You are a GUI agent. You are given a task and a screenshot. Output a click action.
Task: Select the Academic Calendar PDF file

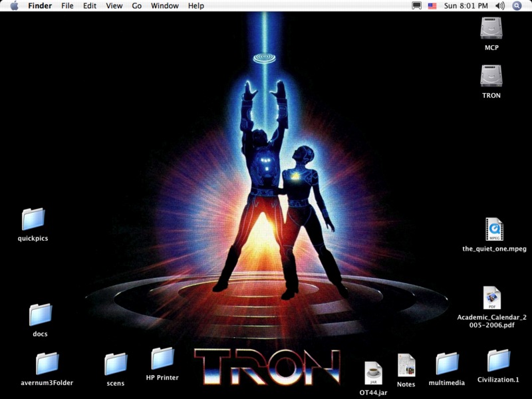(491, 299)
